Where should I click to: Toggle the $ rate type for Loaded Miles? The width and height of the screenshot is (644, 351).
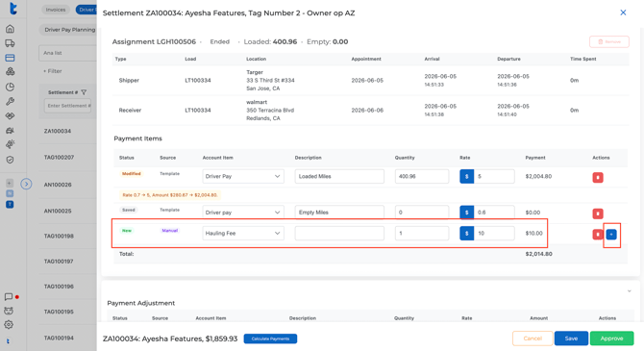point(466,176)
